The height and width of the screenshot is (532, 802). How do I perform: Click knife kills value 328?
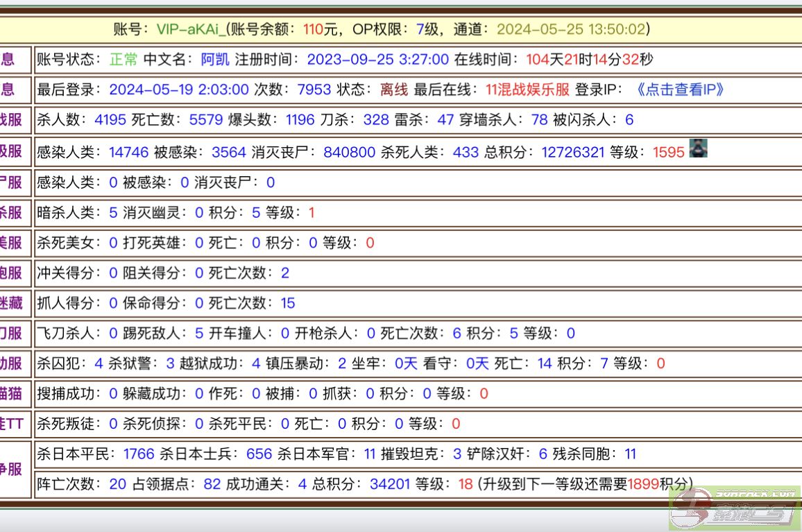tap(376, 120)
